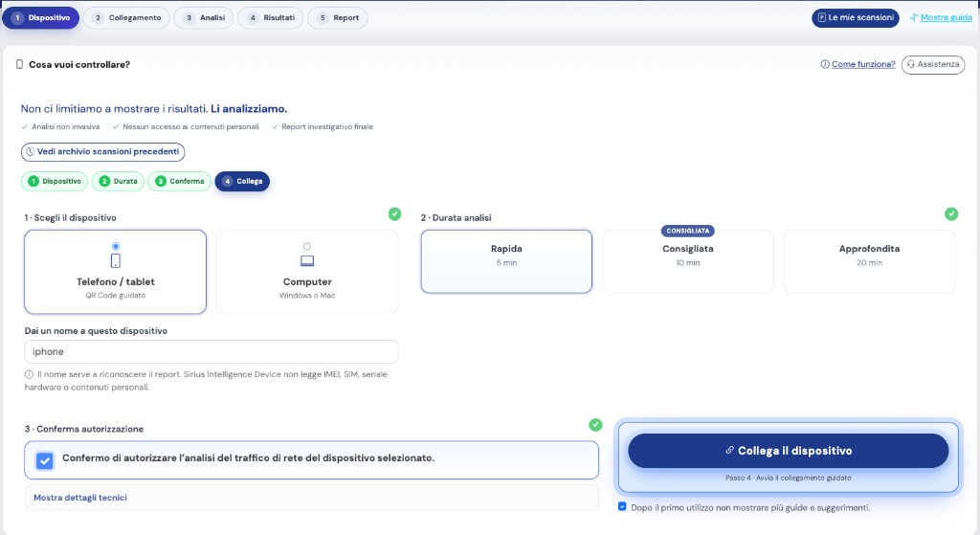The height and width of the screenshot is (535, 980).
Task: Open the Come funziona? help link
Action: click(863, 64)
